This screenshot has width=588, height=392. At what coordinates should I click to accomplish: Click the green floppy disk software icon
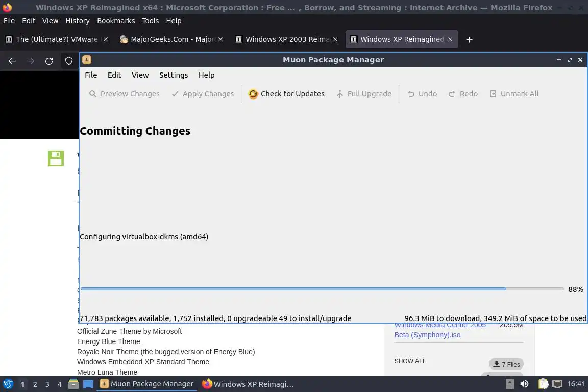tap(56, 158)
